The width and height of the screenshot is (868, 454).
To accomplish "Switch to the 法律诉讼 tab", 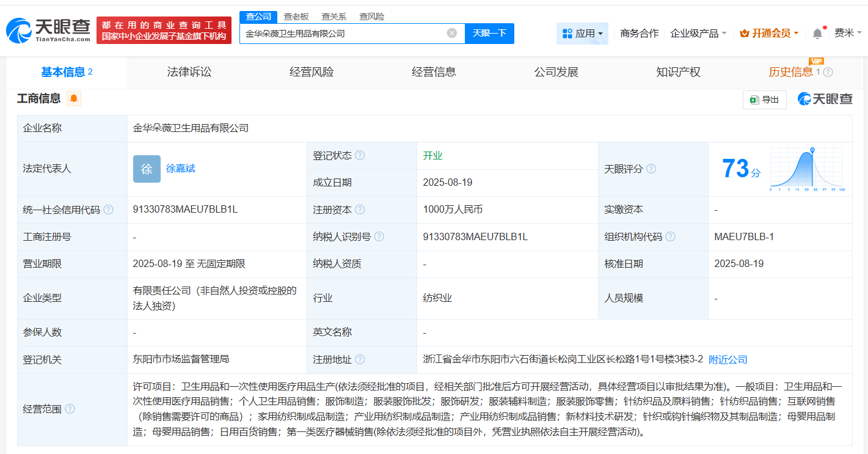I will coord(189,71).
